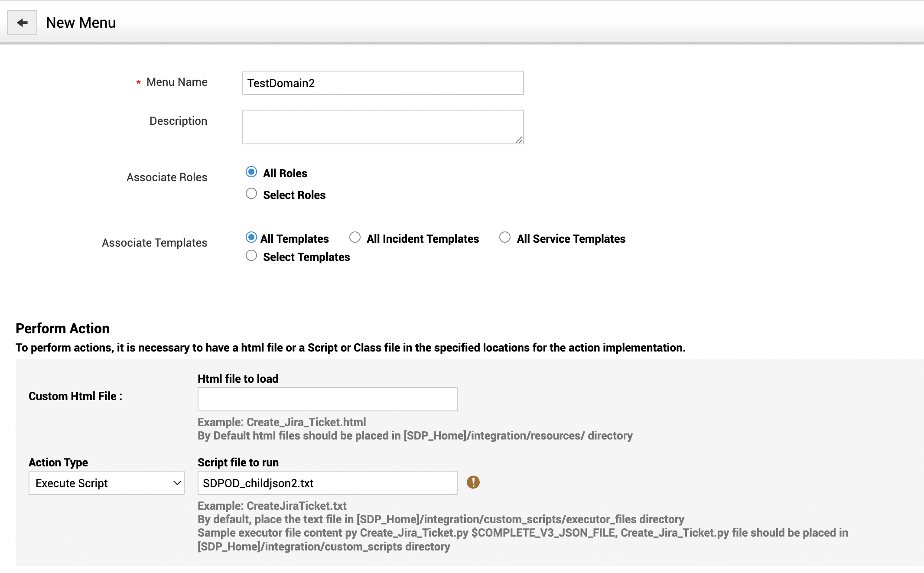Click the Script file to run field
This screenshot has height=573, width=924.
(327, 483)
